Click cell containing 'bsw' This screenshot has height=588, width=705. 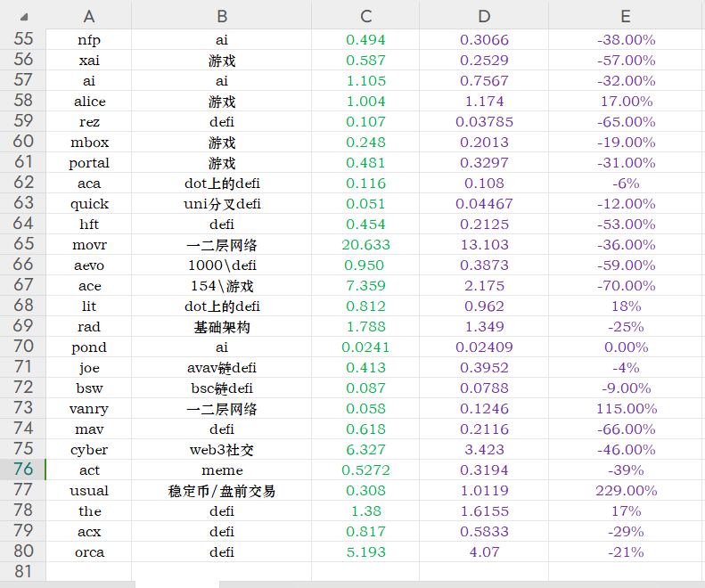pyautogui.click(x=88, y=388)
